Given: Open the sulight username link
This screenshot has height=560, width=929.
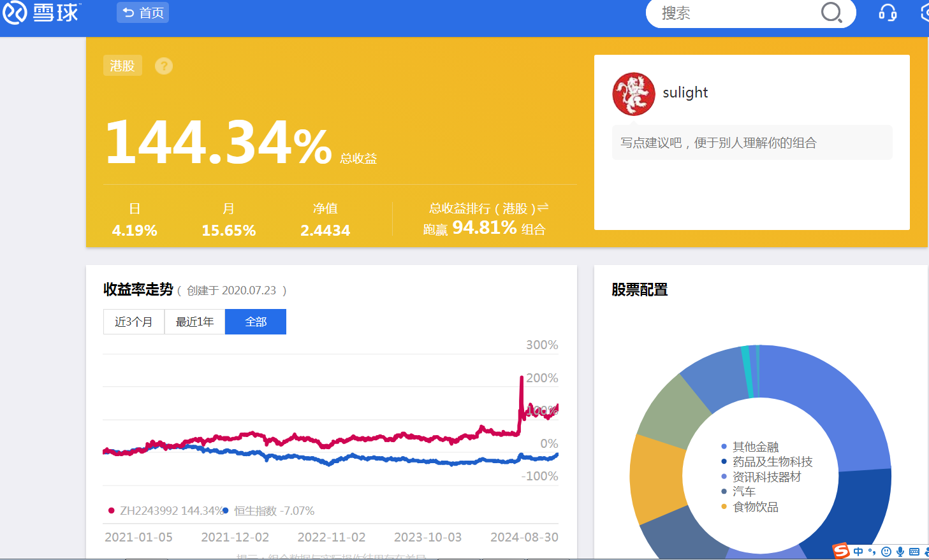Looking at the screenshot, I should tap(685, 93).
